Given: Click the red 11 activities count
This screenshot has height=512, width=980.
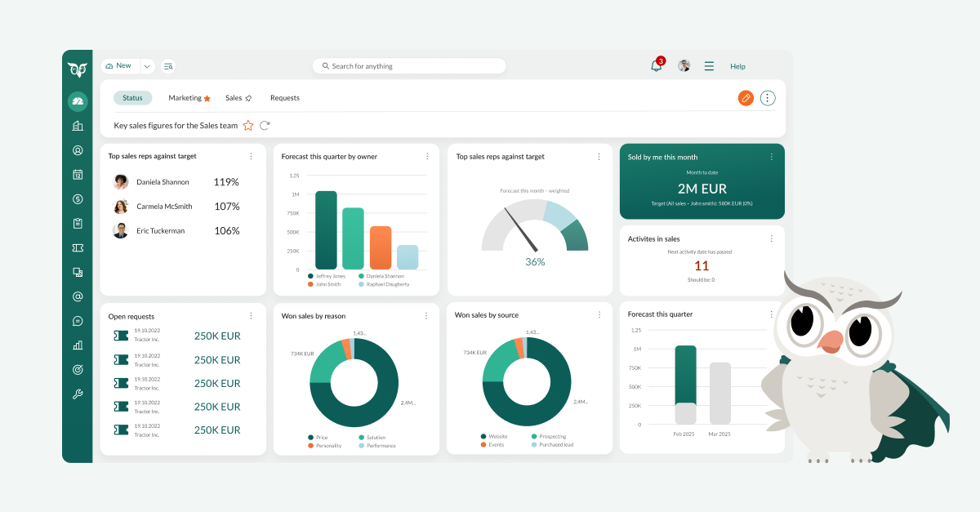Looking at the screenshot, I should (x=702, y=265).
